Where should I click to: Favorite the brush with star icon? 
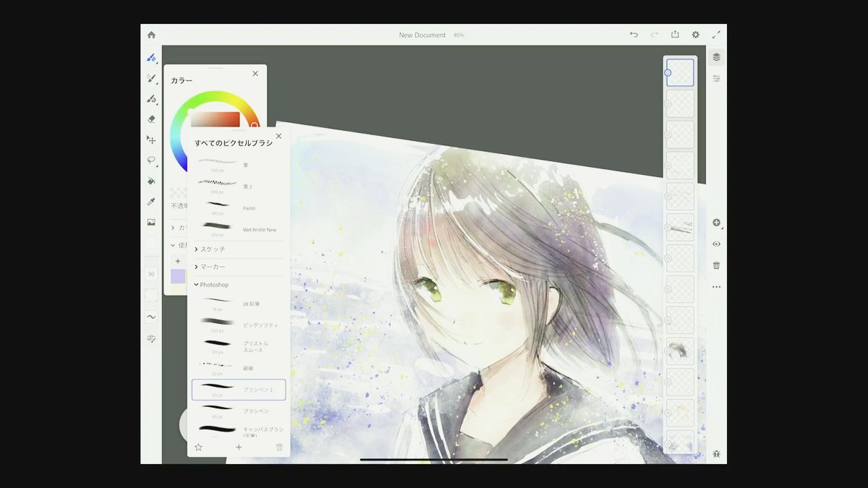tap(198, 448)
